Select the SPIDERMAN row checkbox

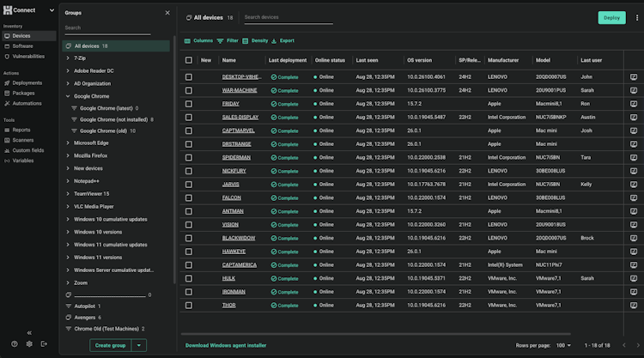189,157
